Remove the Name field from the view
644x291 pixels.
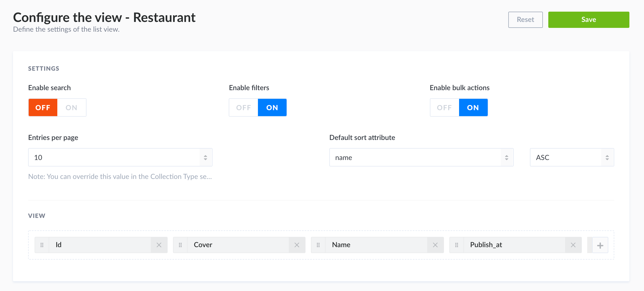(435, 245)
